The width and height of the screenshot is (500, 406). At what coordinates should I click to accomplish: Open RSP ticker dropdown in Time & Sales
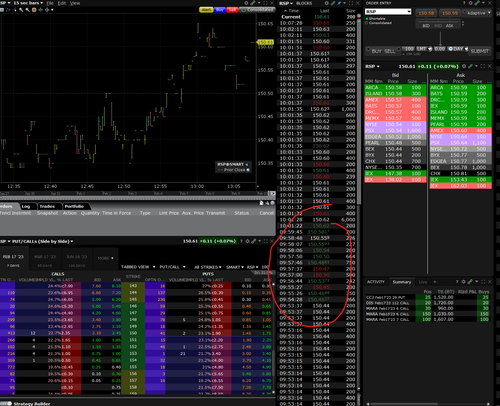pos(286,3)
